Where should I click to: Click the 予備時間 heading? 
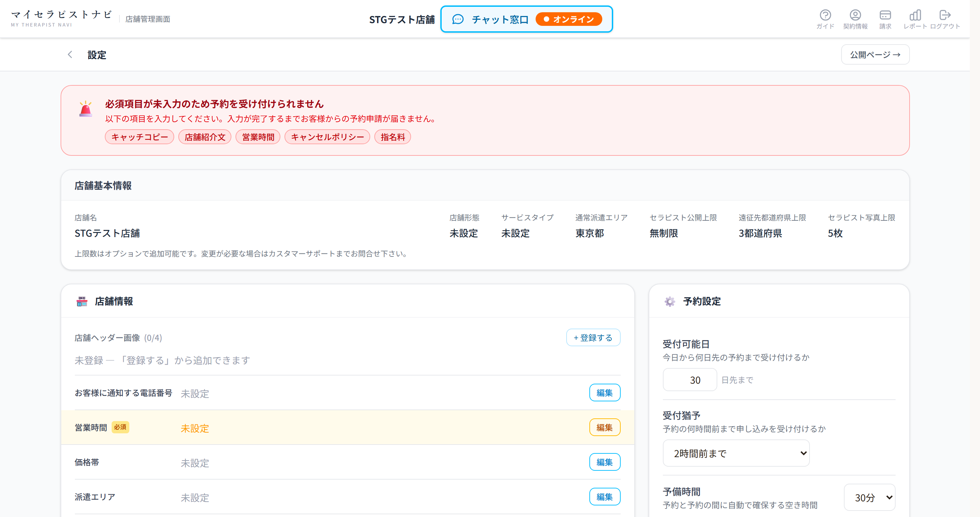tap(681, 491)
